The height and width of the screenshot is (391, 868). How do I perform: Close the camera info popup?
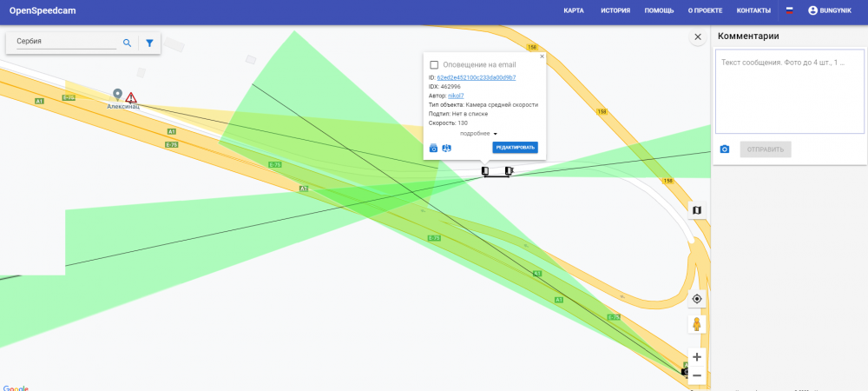pyautogui.click(x=542, y=56)
